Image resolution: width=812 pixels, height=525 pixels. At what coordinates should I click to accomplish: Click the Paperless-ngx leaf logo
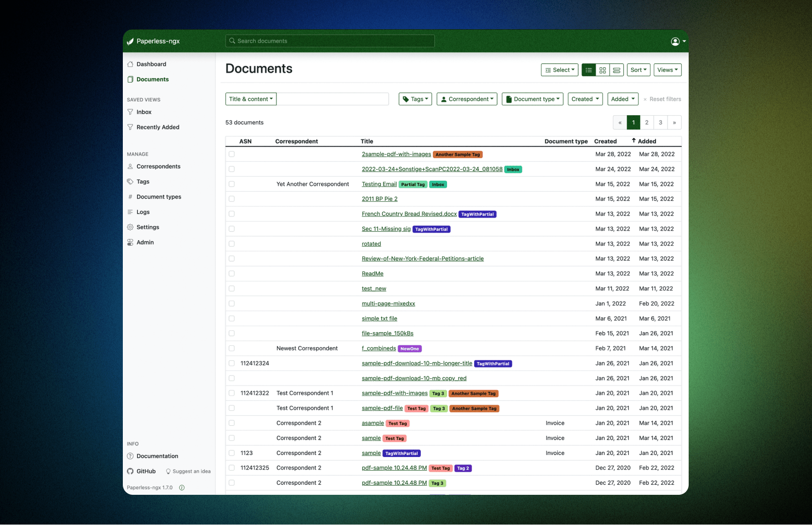[x=130, y=41]
